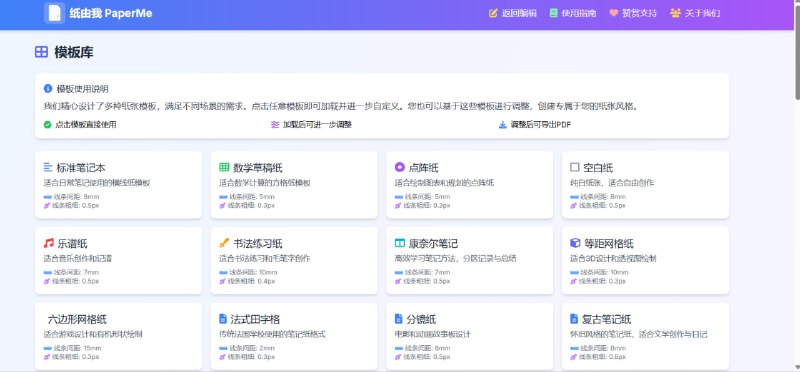Click the brush icon of 书法练习纸
Image resolution: width=800 pixels, height=372 pixels.
click(224, 243)
